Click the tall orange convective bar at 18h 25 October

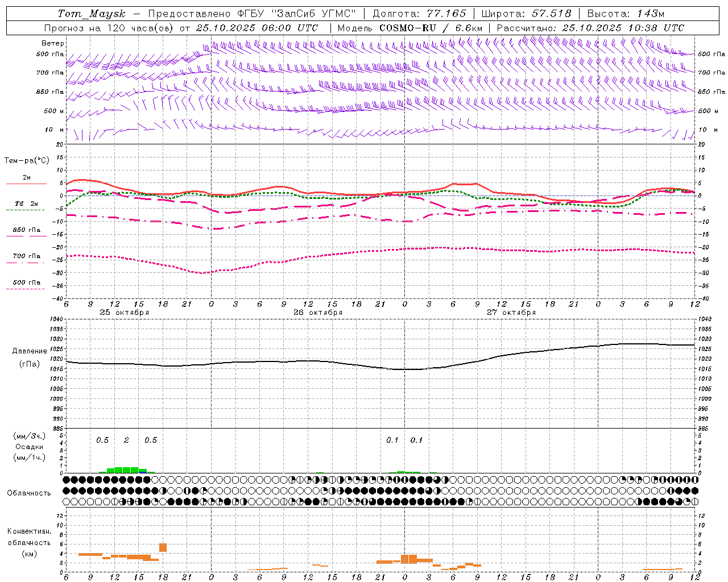[x=163, y=547]
